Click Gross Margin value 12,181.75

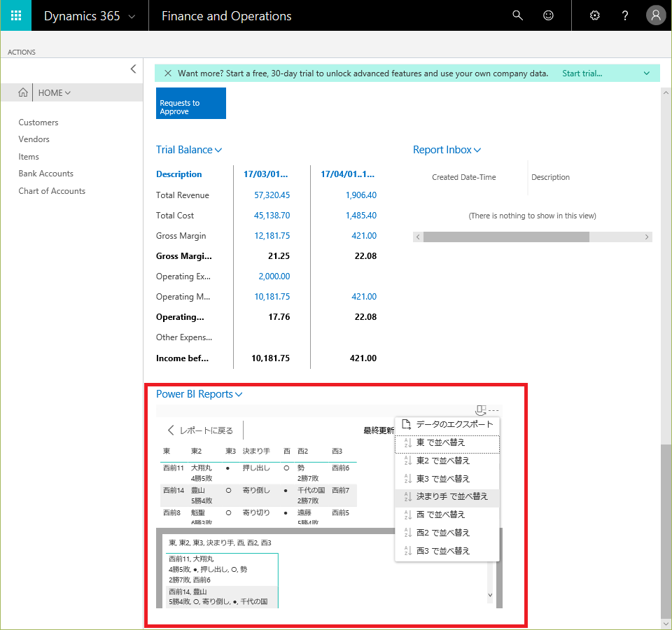point(272,236)
